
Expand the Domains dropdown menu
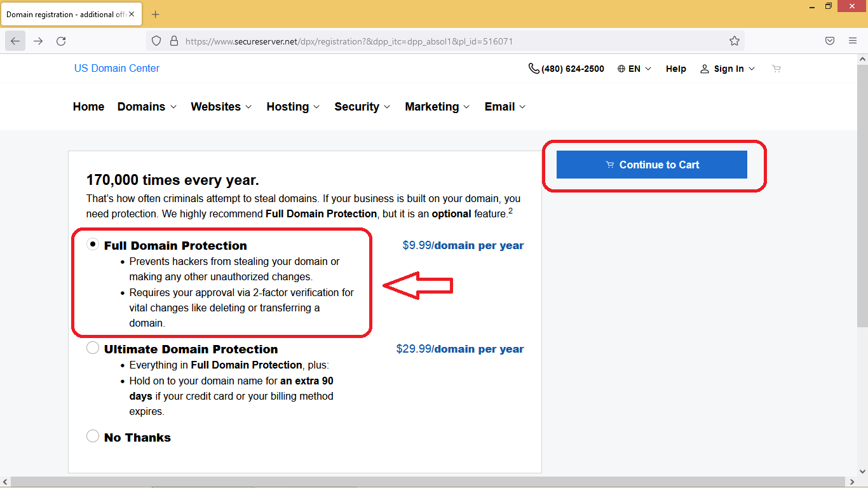[147, 107]
